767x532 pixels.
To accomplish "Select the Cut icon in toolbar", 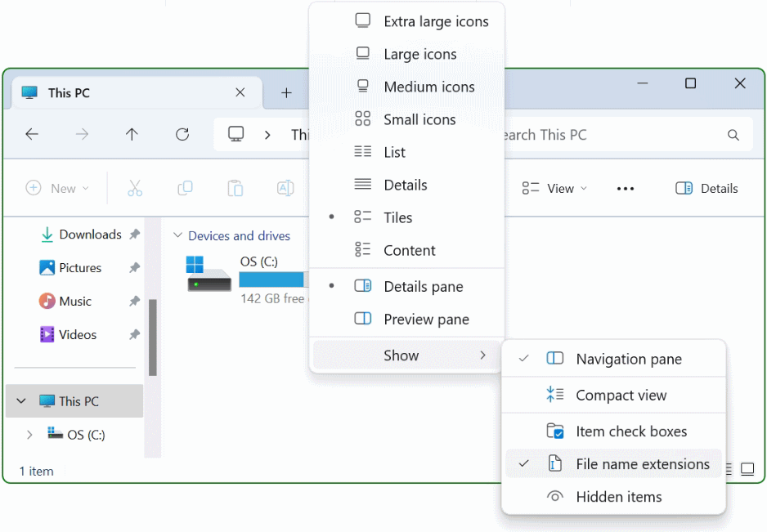I will coord(135,188).
